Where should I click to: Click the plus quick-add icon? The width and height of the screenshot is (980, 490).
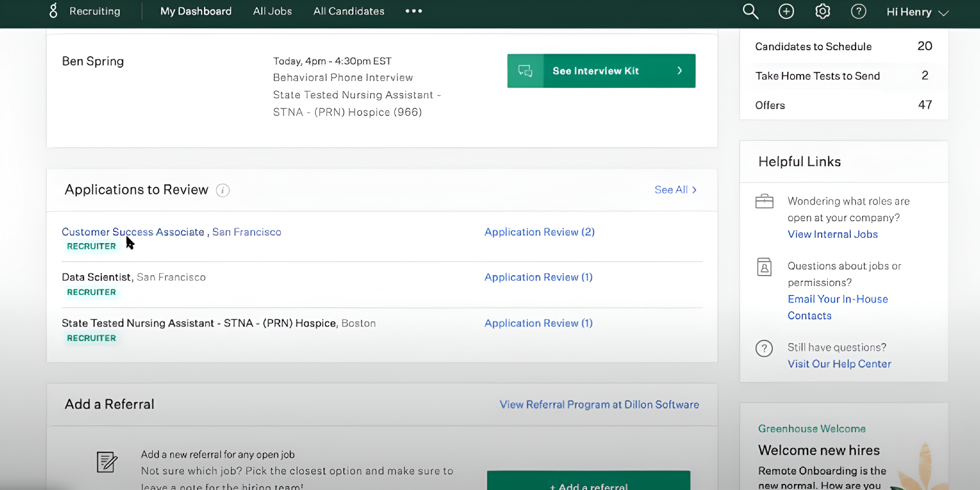[x=786, y=11]
